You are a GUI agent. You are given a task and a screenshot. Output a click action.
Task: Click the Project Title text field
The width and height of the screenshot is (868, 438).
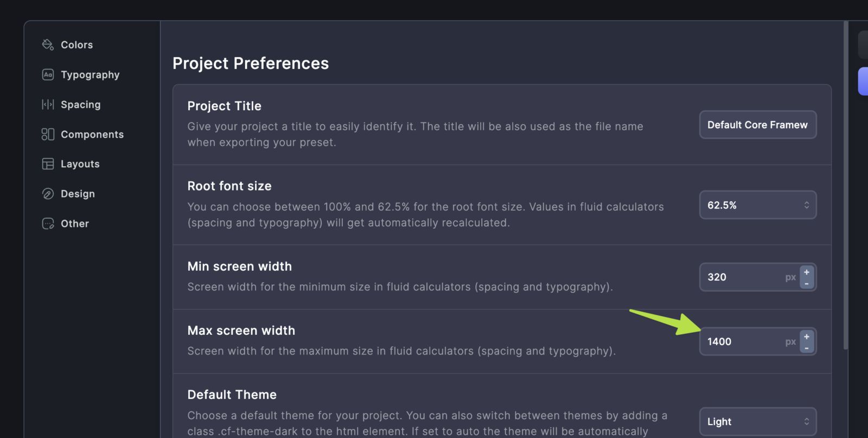(757, 125)
